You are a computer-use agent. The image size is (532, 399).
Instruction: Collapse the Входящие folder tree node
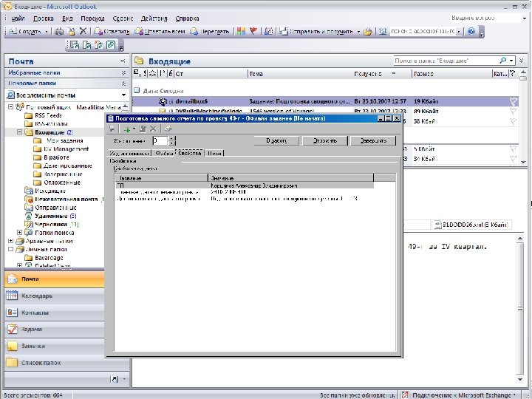tap(20, 132)
